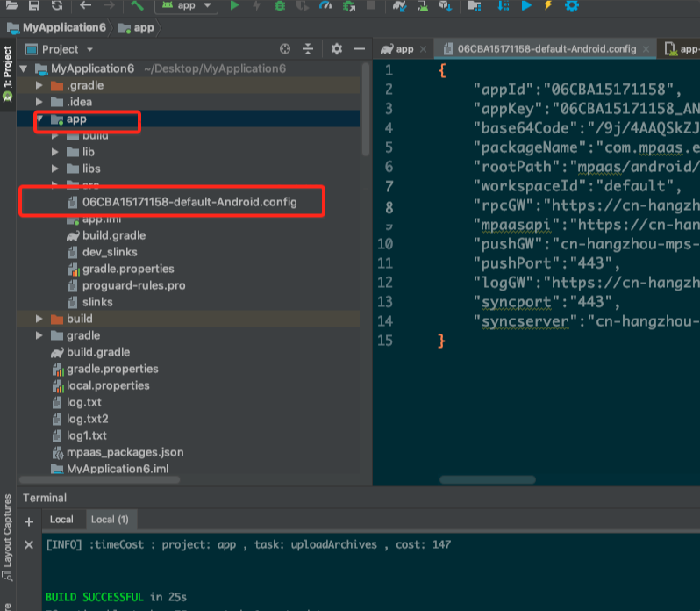Expand the .gradle folder

pyautogui.click(x=39, y=86)
